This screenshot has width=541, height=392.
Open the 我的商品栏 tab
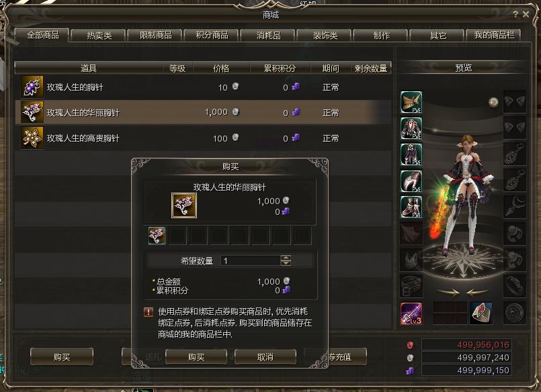[494, 36]
